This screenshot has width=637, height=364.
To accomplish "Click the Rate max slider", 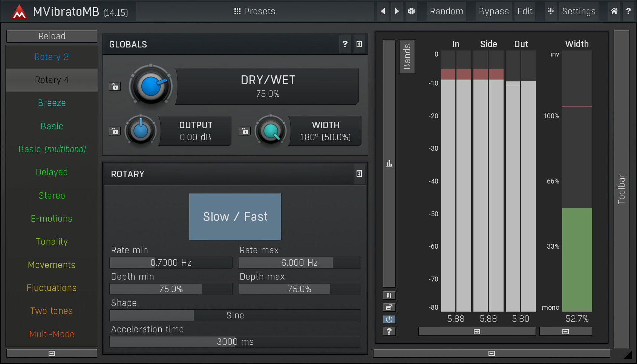I will [x=299, y=263].
